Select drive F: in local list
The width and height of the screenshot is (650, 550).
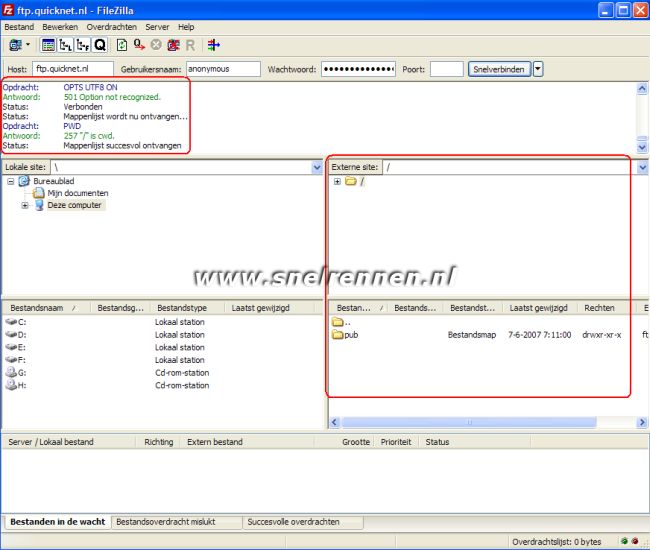click(16, 360)
